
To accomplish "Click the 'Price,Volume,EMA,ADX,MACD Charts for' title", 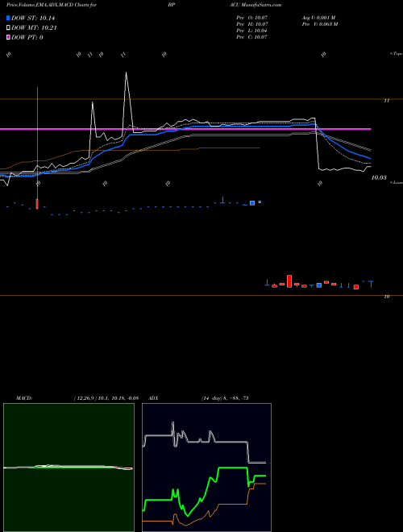I will (x=52, y=5).
